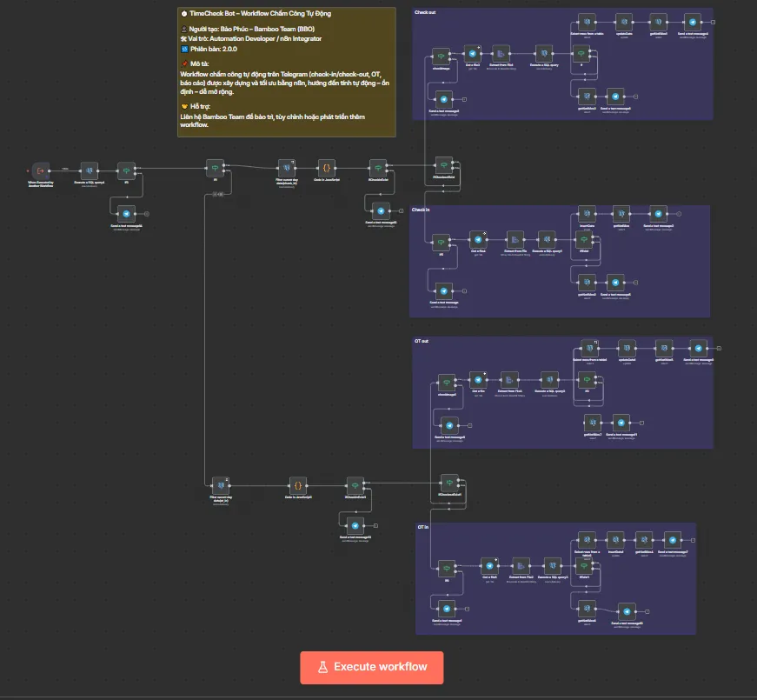
Task: Select the 'Code in JavaScript1' node in the lower flow
Action: click(x=297, y=485)
